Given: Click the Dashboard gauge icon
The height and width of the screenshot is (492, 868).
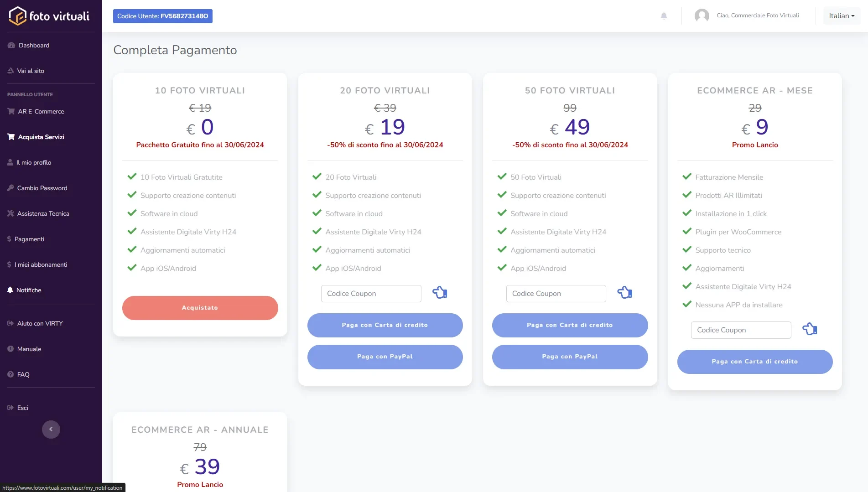Looking at the screenshot, I should pos(11,45).
